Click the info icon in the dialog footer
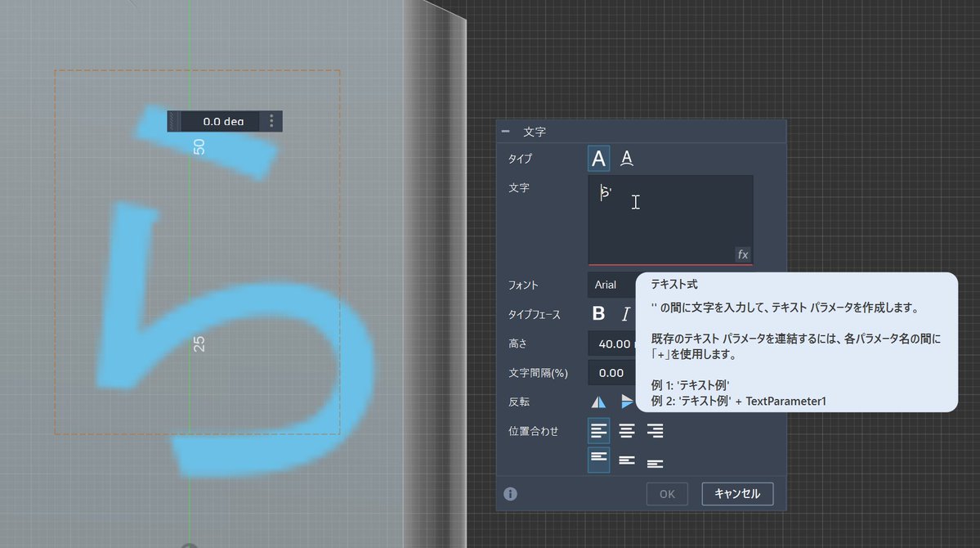The image size is (980, 548). point(510,493)
